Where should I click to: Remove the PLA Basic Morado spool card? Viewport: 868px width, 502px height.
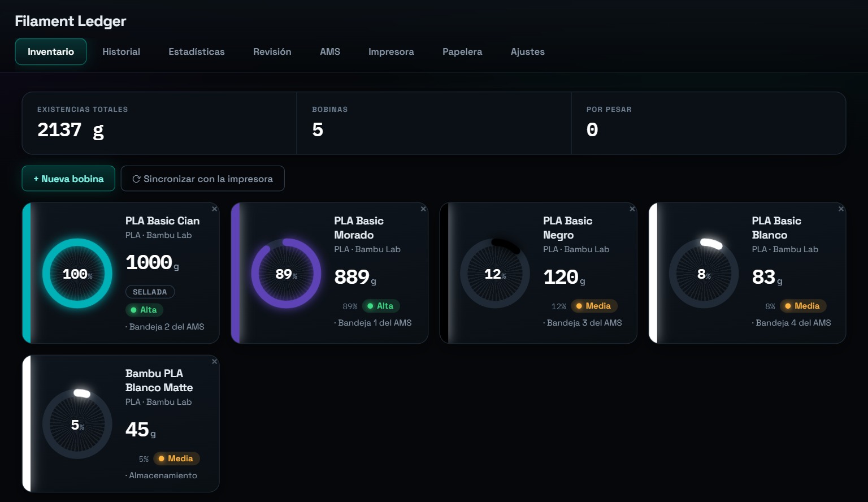423,209
